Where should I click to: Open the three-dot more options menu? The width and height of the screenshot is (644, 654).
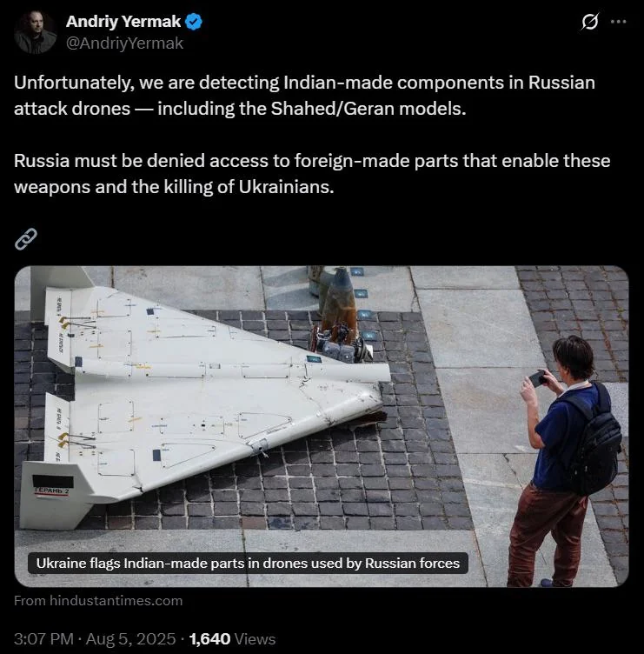pos(618,21)
